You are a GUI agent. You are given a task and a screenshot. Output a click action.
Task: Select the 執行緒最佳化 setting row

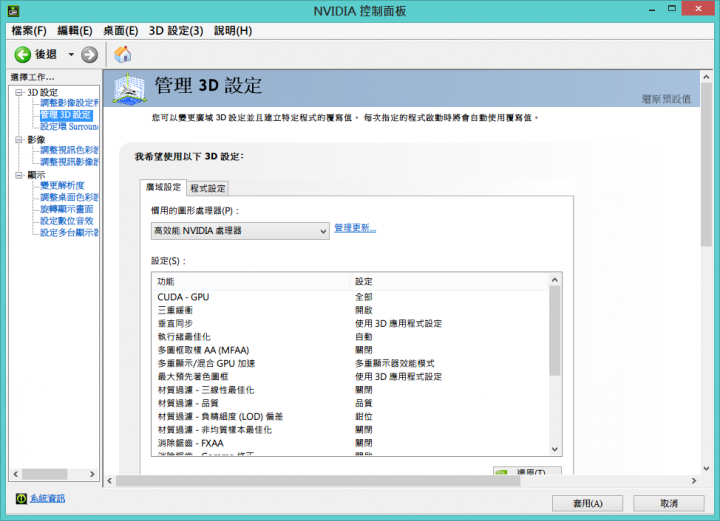[350, 337]
